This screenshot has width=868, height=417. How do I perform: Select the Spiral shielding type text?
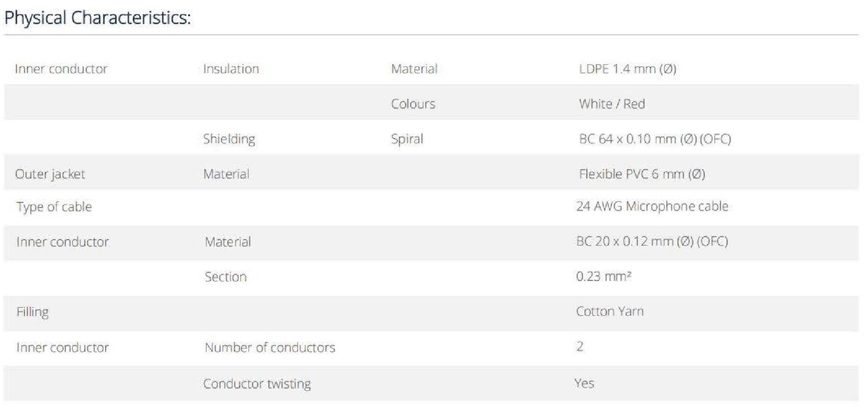coord(407,139)
